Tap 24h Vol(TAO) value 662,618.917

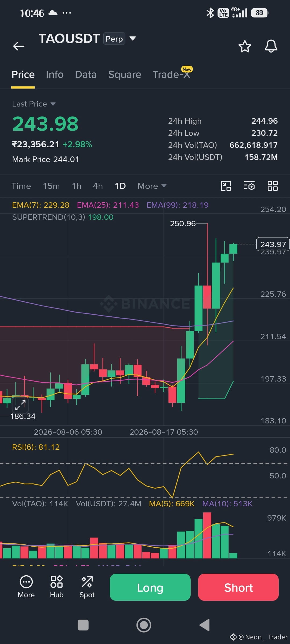(x=253, y=145)
